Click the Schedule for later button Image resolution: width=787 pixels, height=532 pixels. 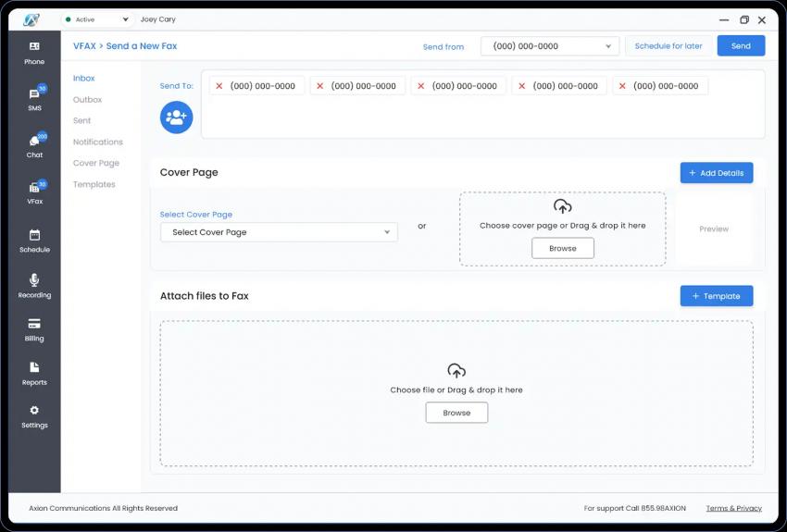(668, 46)
